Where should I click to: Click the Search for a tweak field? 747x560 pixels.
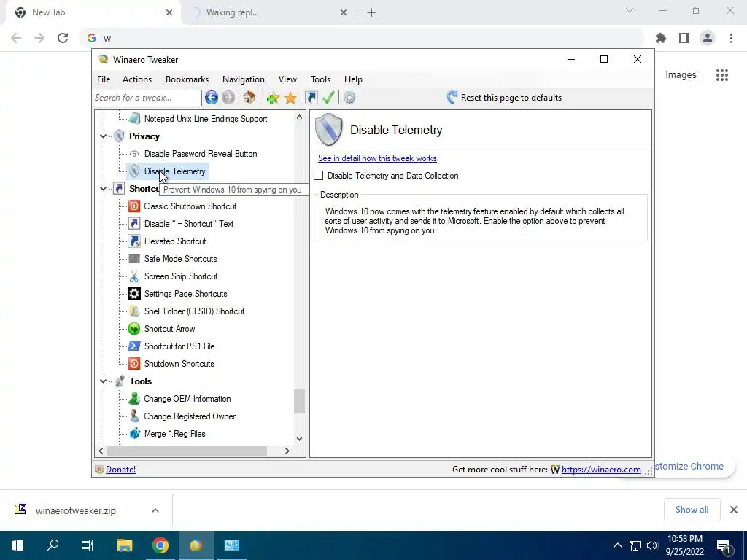(x=147, y=98)
